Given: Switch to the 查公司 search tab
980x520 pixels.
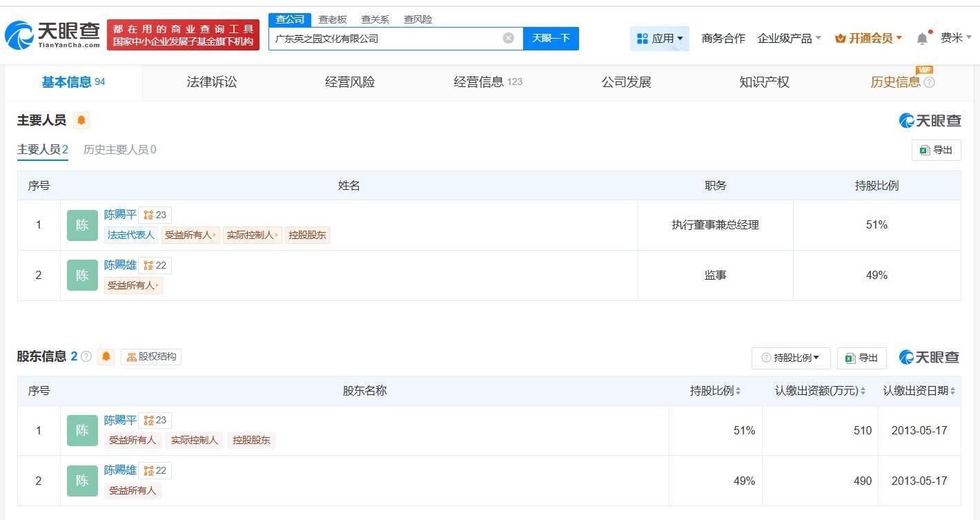Looking at the screenshot, I should (x=290, y=19).
